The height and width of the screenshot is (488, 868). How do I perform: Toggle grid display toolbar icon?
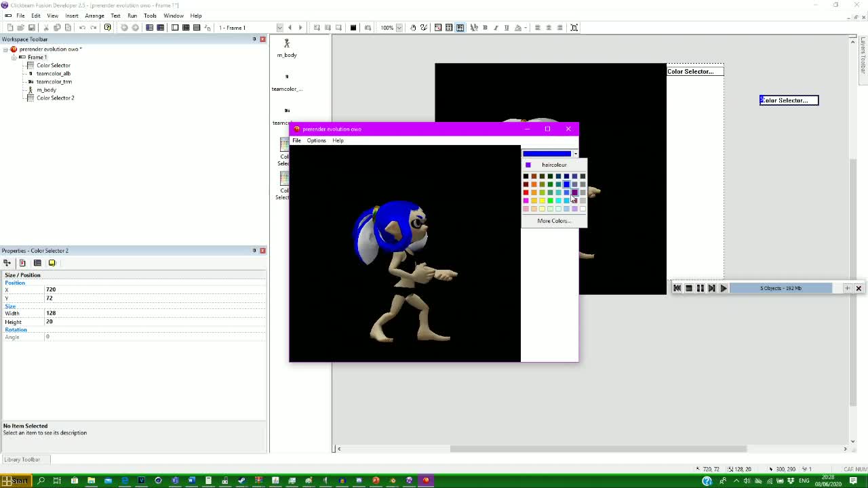pyautogui.click(x=449, y=28)
